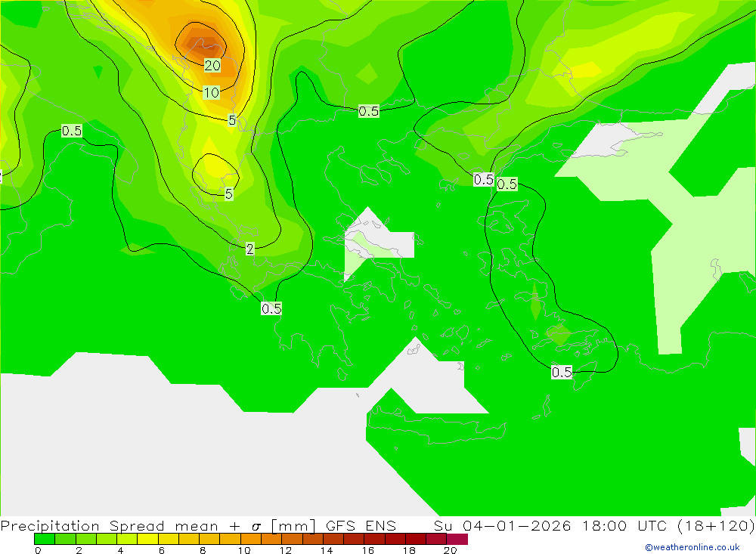The image size is (756, 554).
Task: Click the legend tick label 12
Action: pyautogui.click(x=286, y=550)
